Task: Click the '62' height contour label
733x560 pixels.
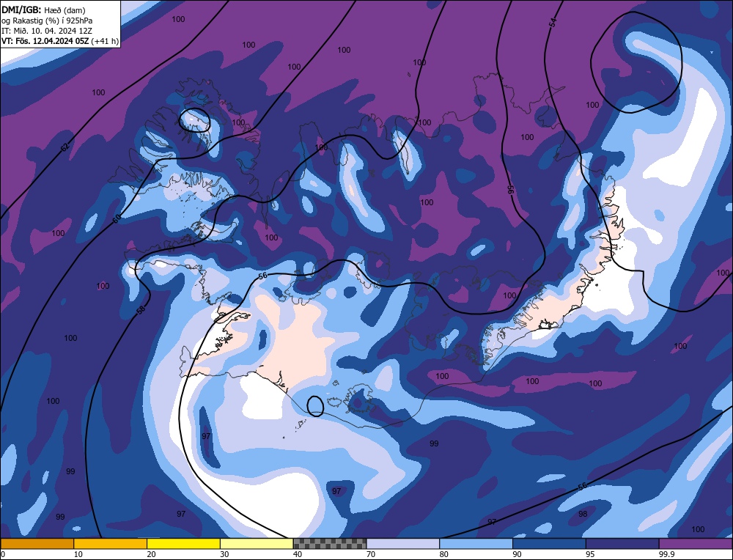Action: tap(65, 148)
